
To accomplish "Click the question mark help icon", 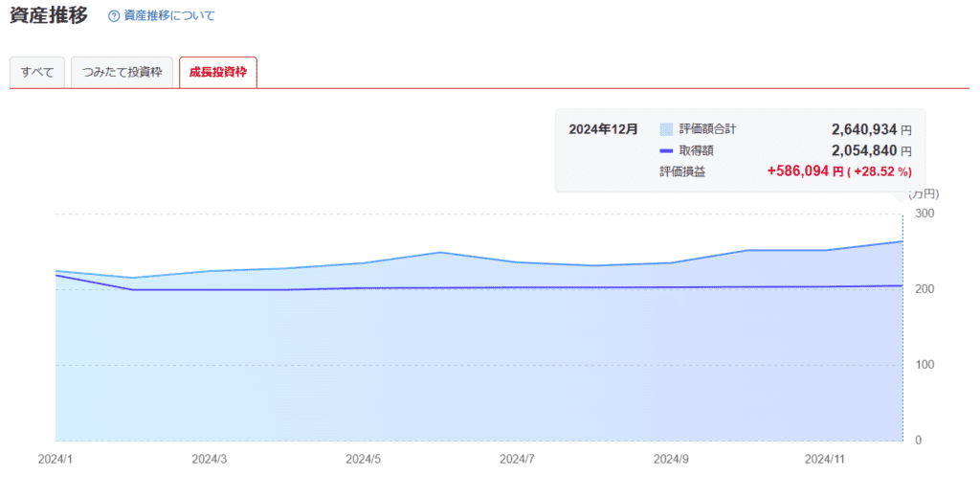I will [x=114, y=16].
